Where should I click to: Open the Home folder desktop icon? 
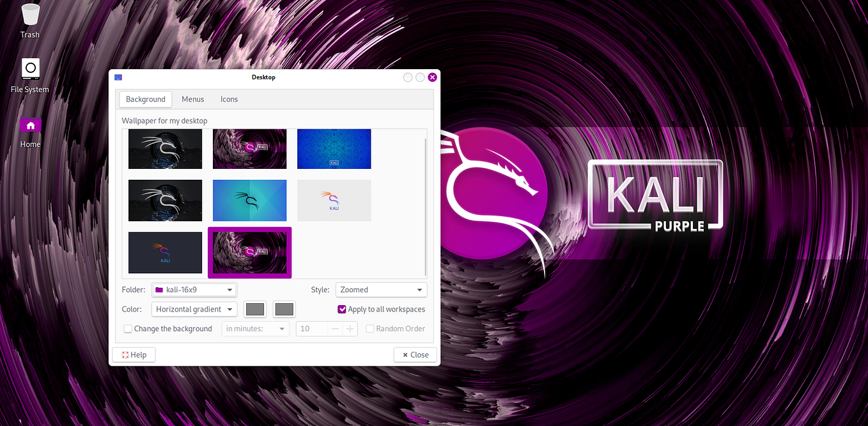click(x=30, y=131)
